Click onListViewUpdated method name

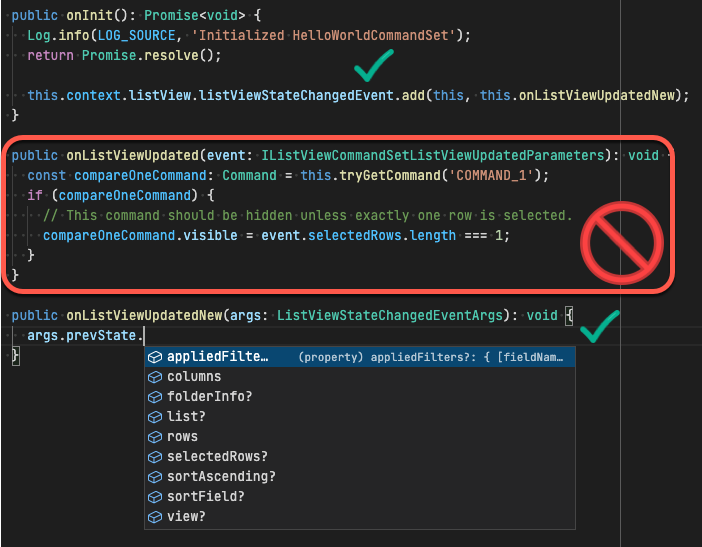point(133,155)
